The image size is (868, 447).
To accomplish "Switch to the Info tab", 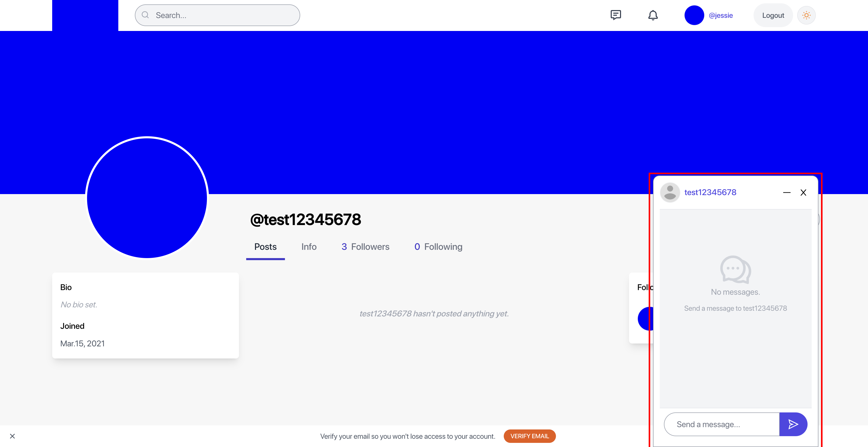I will point(309,247).
